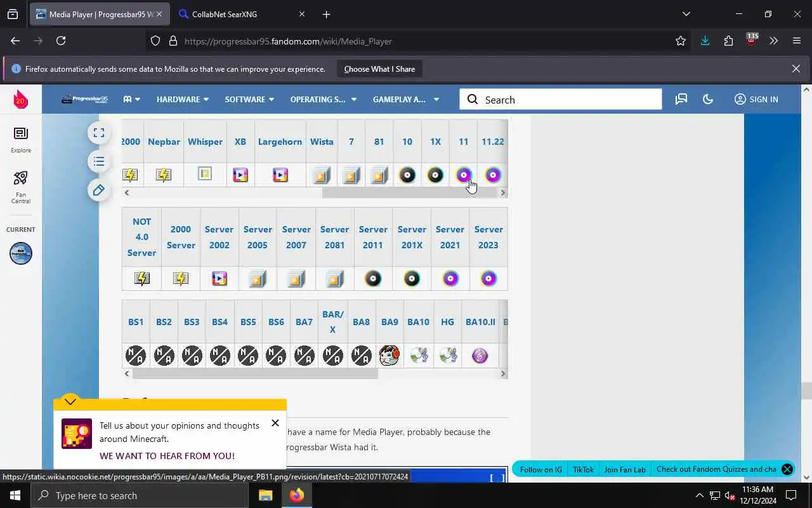
Task: Open the Media Player icon under Whisper
Action: (205, 173)
